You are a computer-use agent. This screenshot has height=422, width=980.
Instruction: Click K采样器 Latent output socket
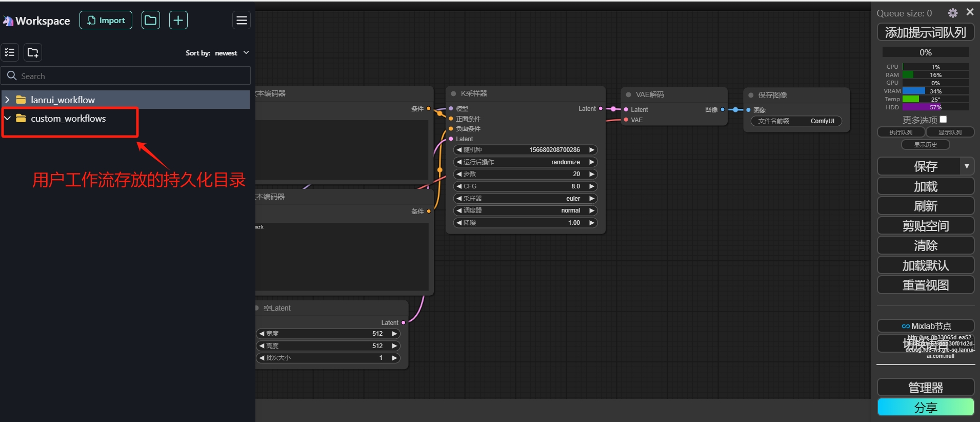601,109
